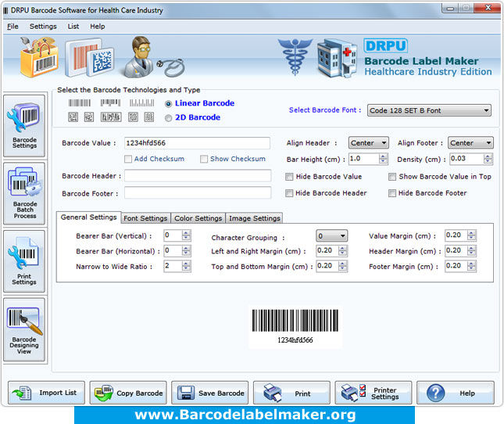Click the generated barcode preview image
Screen dimensions: 504x424
pyautogui.click(x=295, y=327)
